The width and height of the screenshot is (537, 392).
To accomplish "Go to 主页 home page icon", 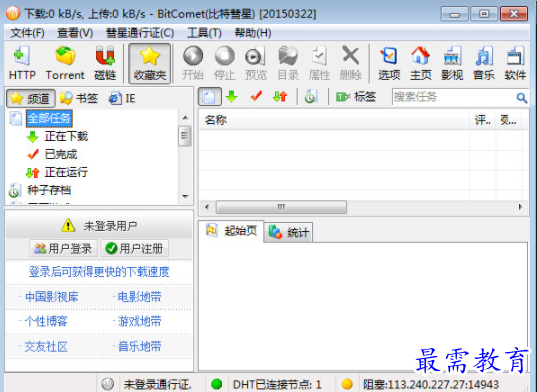I will click(x=421, y=64).
